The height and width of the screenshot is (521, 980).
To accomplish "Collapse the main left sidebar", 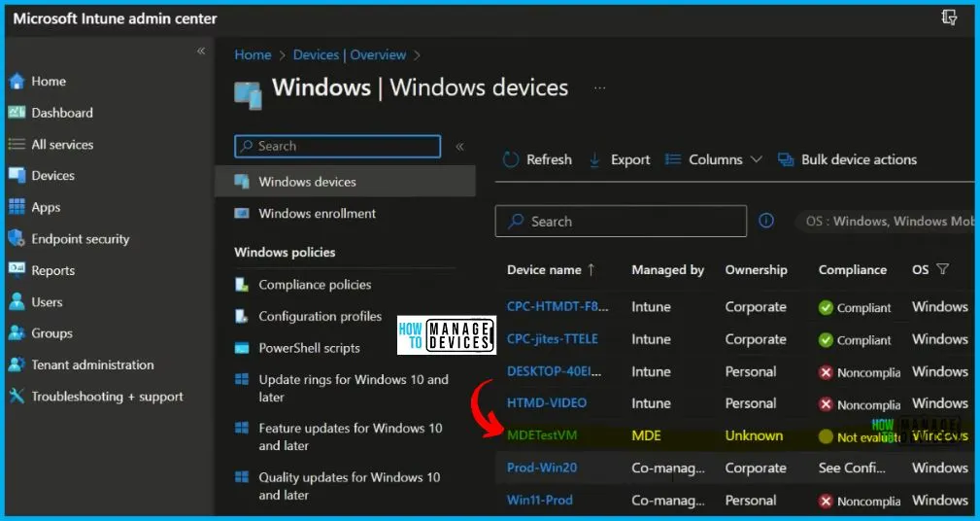I will pos(201,51).
